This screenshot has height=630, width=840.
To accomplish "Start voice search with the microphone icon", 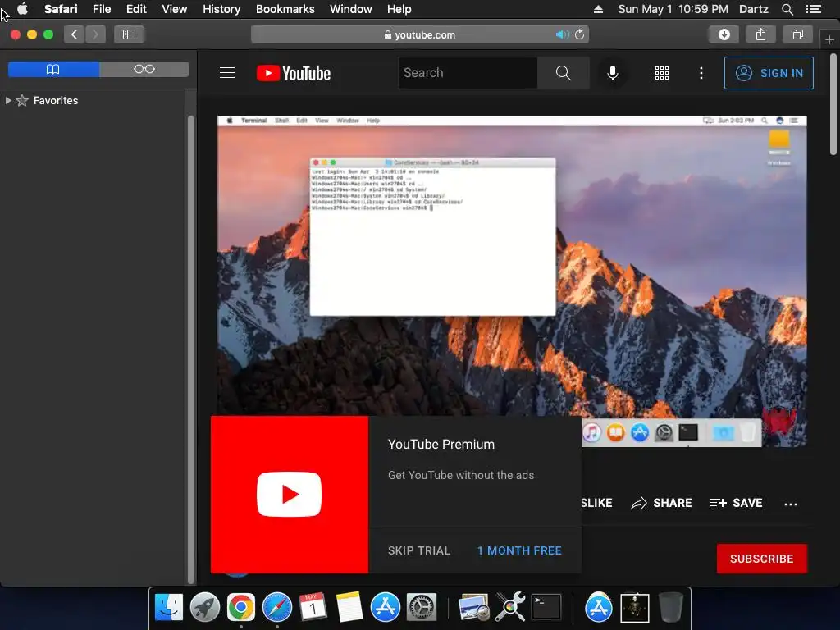I will click(x=612, y=73).
